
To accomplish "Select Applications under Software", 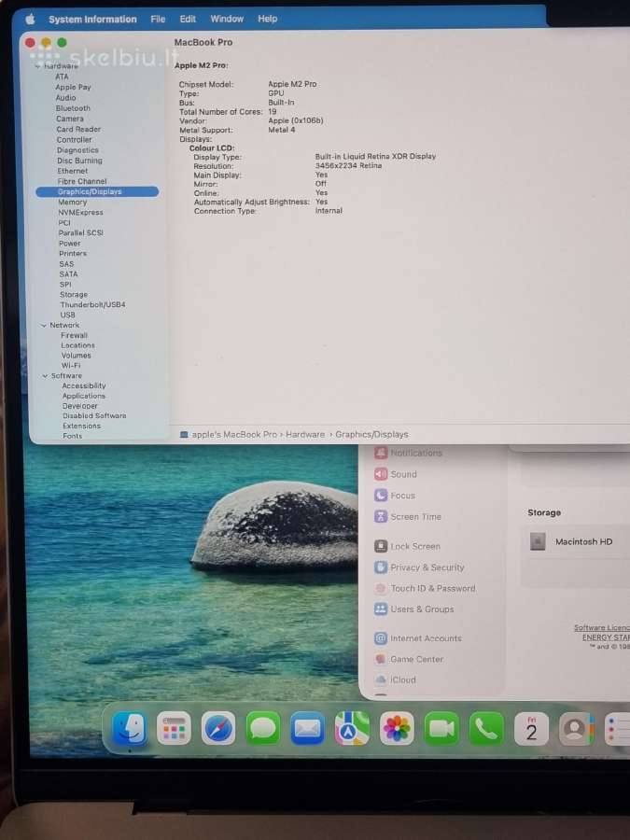I will click(x=84, y=396).
